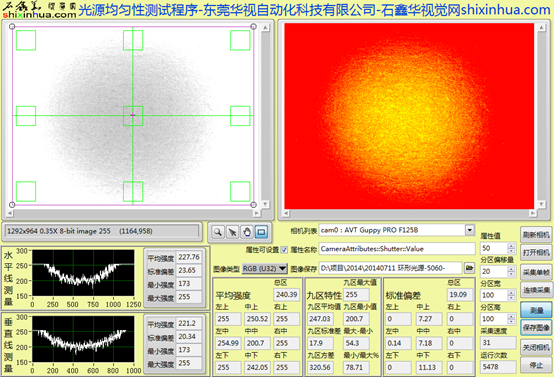Image resolution: width=554 pixels, height=377 pixels.
Task: Toggle the 属性可设置 checkbox
Action: tap(284, 250)
